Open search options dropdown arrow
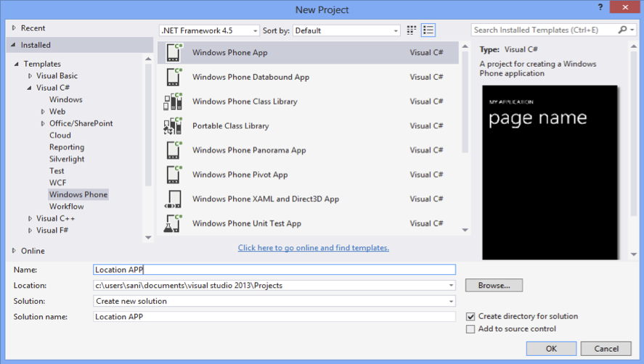Viewport: 644px width, 364px height. point(632,30)
